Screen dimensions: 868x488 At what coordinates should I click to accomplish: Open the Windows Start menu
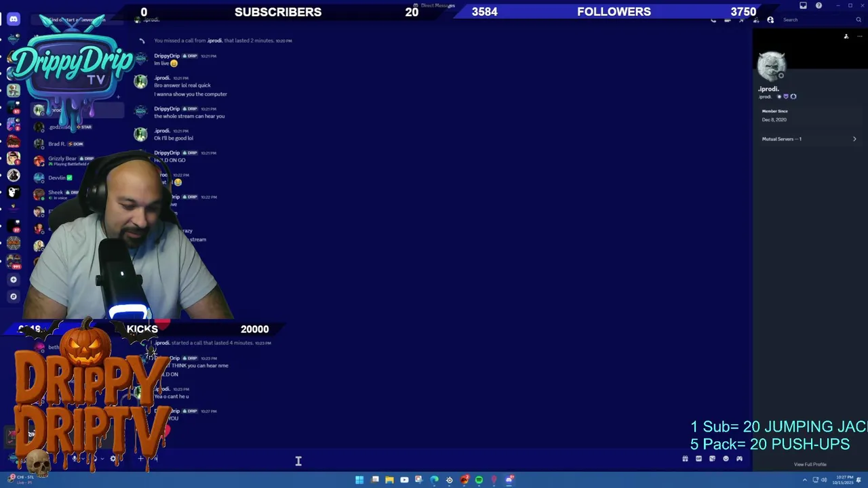[359, 480]
